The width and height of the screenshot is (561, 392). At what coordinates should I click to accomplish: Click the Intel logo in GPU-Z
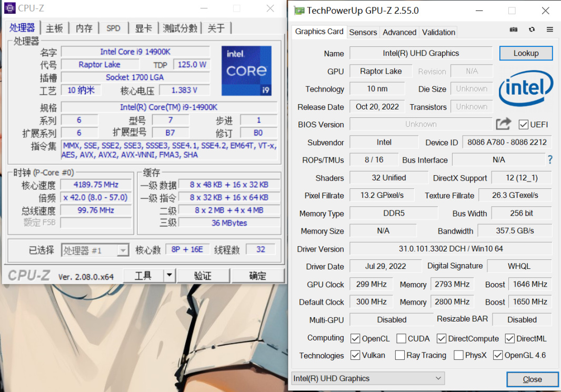pyautogui.click(x=526, y=88)
